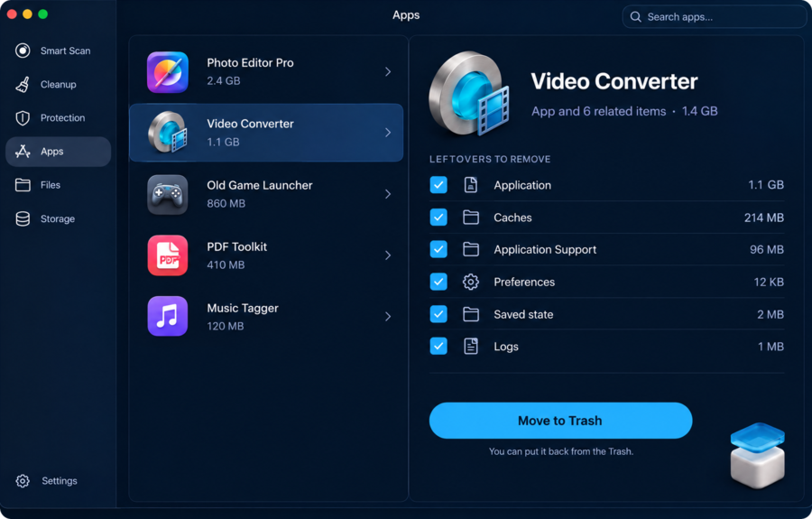The image size is (812, 519).
Task: Select the Apps section label
Action: click(51, 152)
